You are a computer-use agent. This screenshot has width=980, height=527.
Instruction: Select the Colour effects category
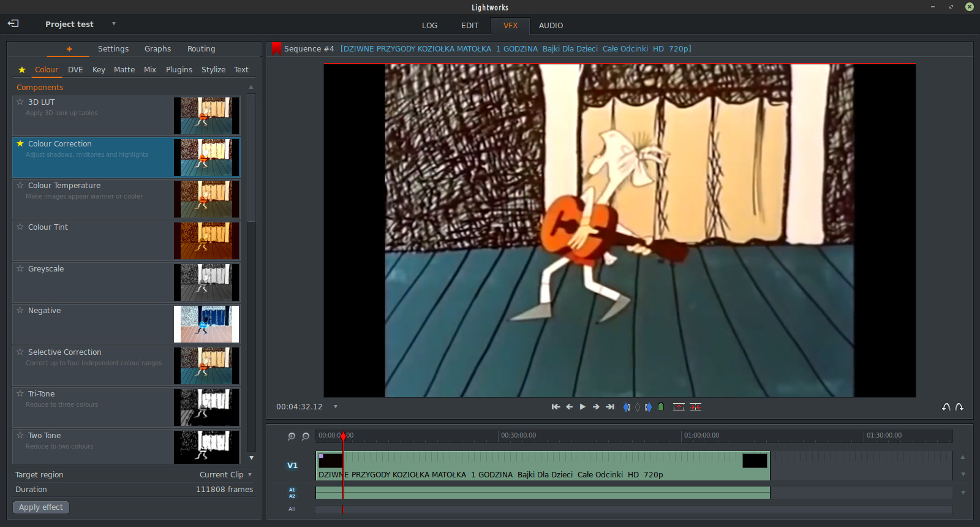point(47,70)
